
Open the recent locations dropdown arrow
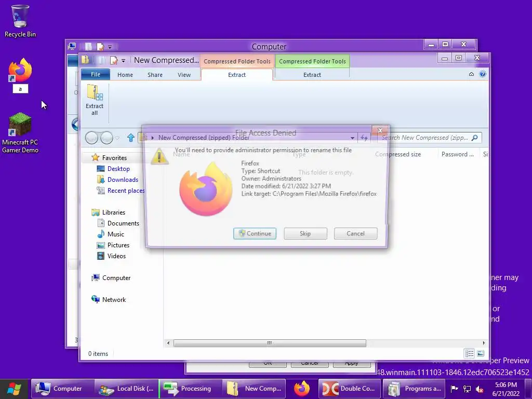tap(117, 138)
